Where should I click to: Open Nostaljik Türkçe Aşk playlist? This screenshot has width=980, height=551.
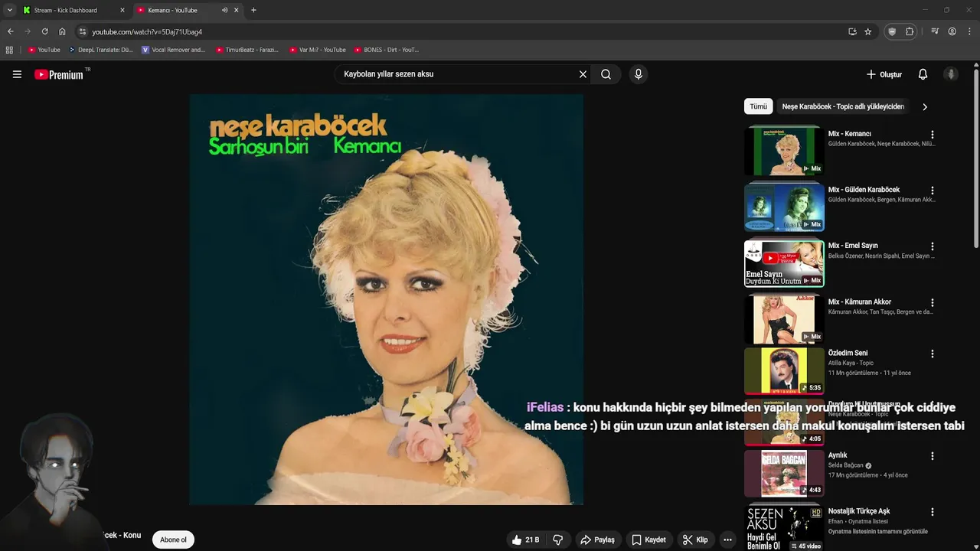pos(859,511)
